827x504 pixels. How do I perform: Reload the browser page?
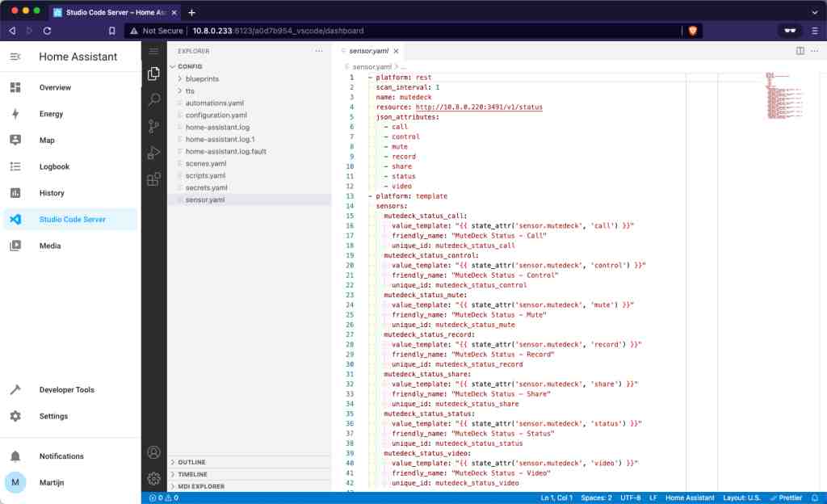point(47,31)
